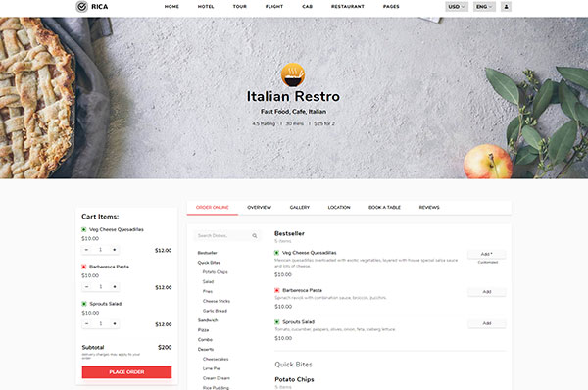Screen dimensions: 588x390
Task: Select the Order Online tab
Action: pos(213,208)
